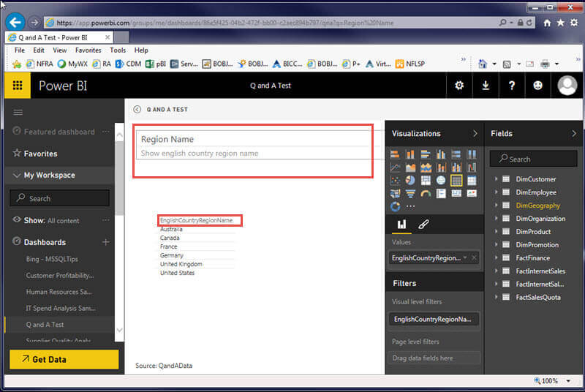The height and width of the screenshot is (392, 585).
Task: Expand the DimProduct table
Action: pyautogui.click(x=496, y=231)
